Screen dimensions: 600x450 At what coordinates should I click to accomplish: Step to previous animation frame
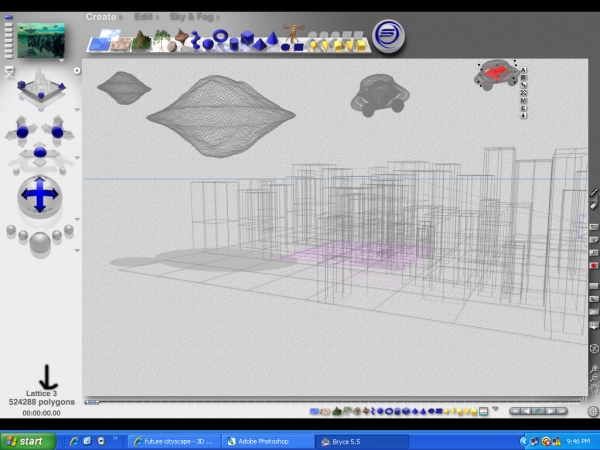tap(526, 411)
